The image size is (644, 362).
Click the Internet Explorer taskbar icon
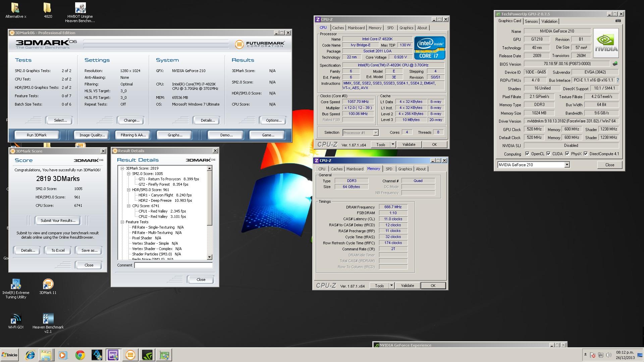coord(30,355)
